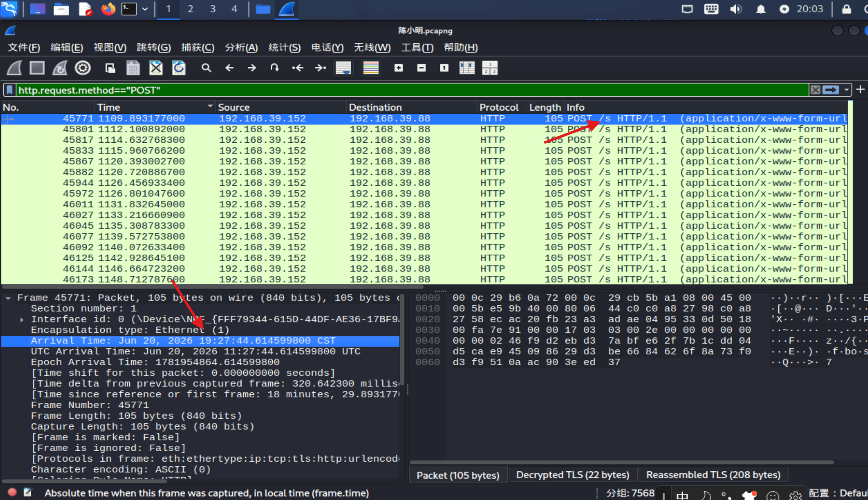The height and width of the screenshot is (500, 868).
Task: Open filter bookmark menu
Action: coord(10,90)
